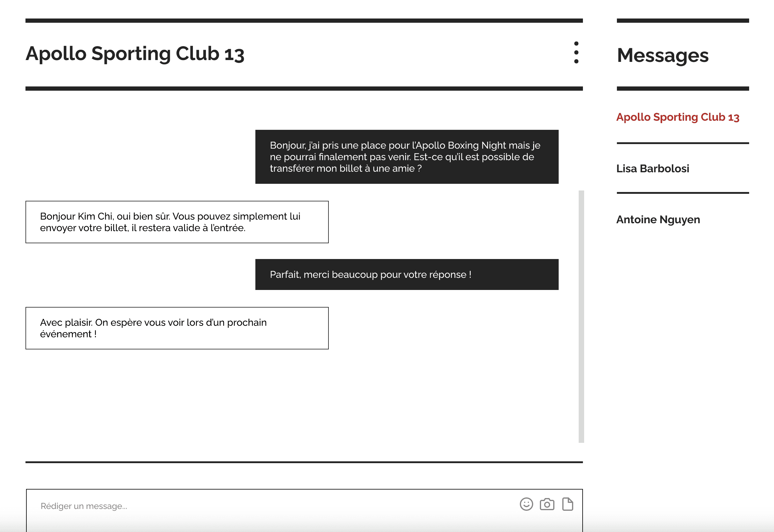Screen dimensions: 774x532
Task: Click the Apollo Boxing Night message bubble
Action: 407,157
